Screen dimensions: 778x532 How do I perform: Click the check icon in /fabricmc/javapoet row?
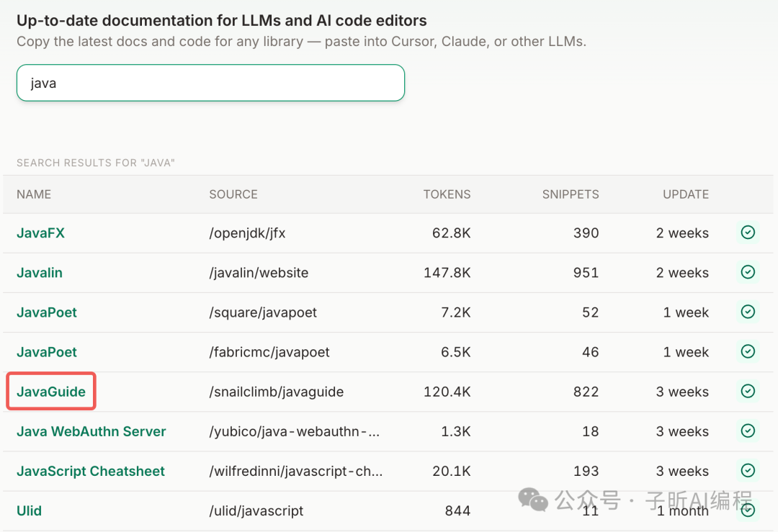(x=748, y=351)
